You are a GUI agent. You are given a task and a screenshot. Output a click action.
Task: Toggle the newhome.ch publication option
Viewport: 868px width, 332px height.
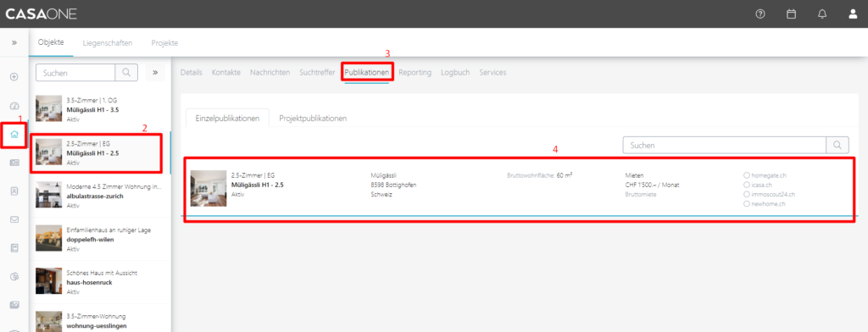pyautogui.click(x=746, y=204)
